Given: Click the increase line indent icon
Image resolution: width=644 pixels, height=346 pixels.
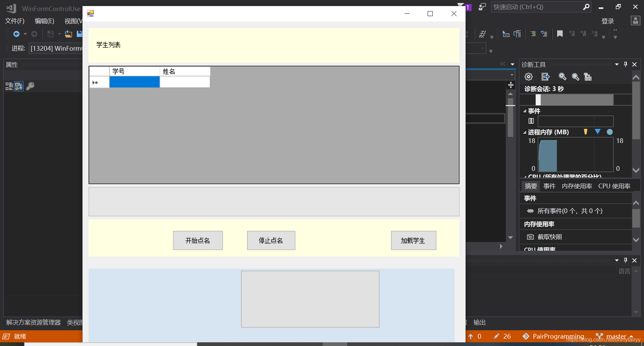Looking at the screenshot, I should [533, 34].
